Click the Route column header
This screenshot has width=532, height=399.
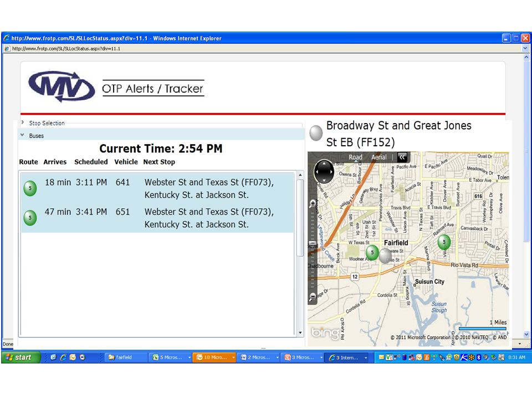(x=28, y=162)
